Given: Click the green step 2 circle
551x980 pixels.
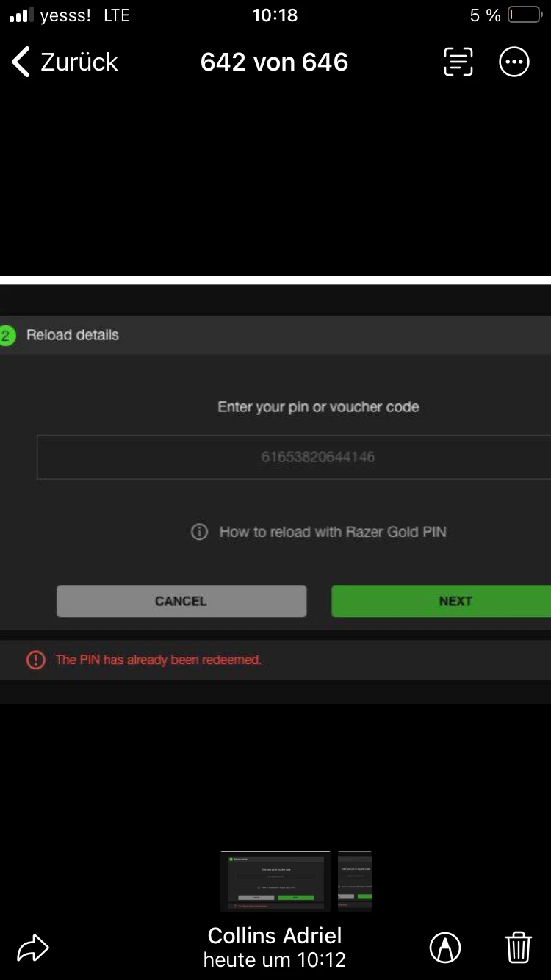Looking at the screenshot, I should [6, 336].
